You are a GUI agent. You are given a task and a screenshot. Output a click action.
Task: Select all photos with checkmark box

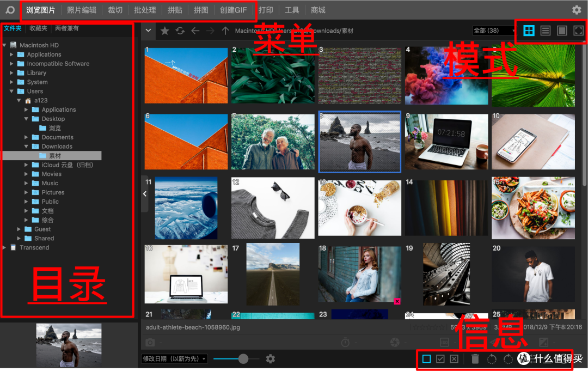[x=440, y=359]
